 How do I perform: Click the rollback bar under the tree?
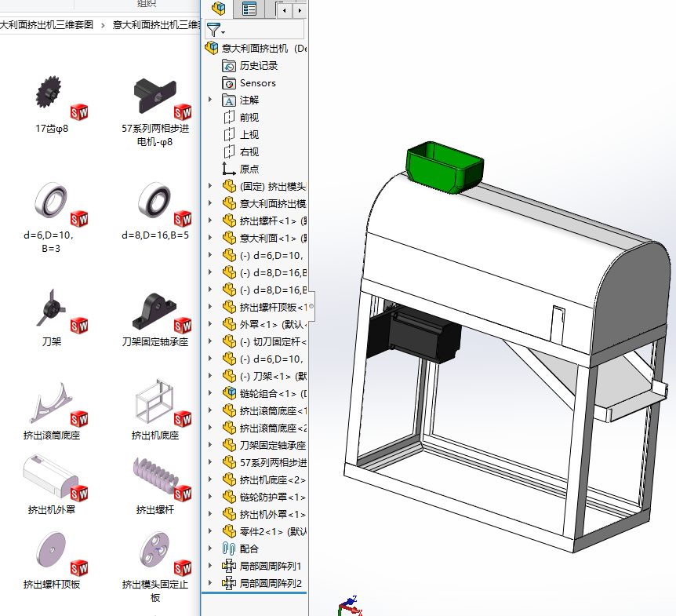pyautogui.click(x=254, y=593)
